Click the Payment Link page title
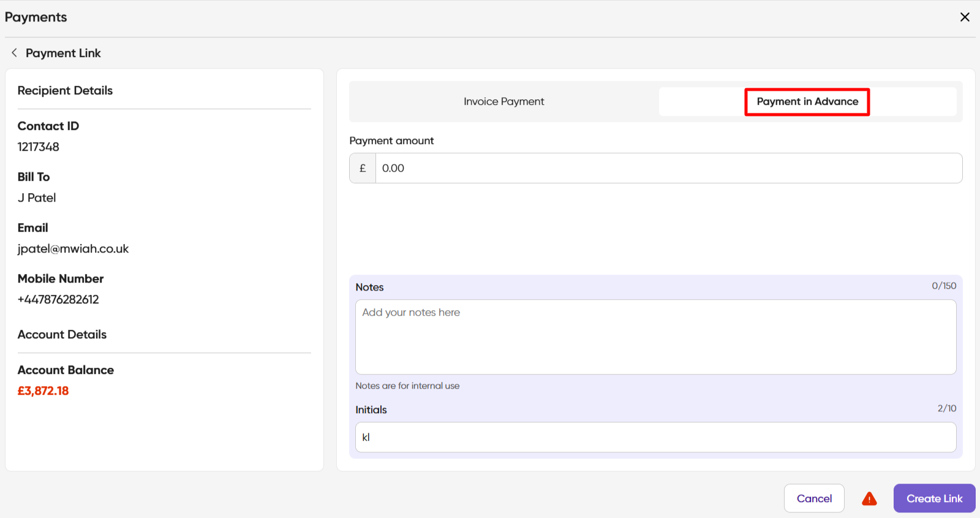Viewport: 980px width, 518px height. click(x=63, y=53)
